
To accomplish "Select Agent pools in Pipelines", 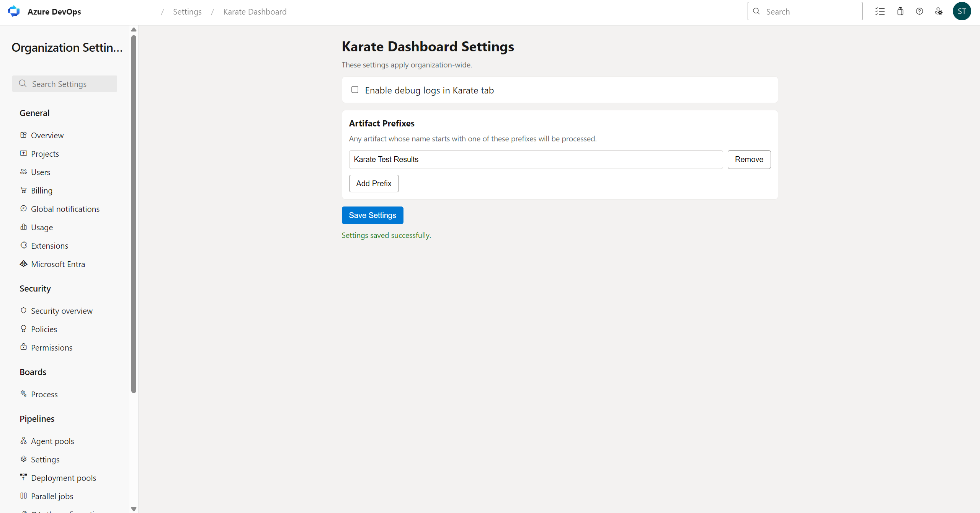I will (x=52, y=441).
